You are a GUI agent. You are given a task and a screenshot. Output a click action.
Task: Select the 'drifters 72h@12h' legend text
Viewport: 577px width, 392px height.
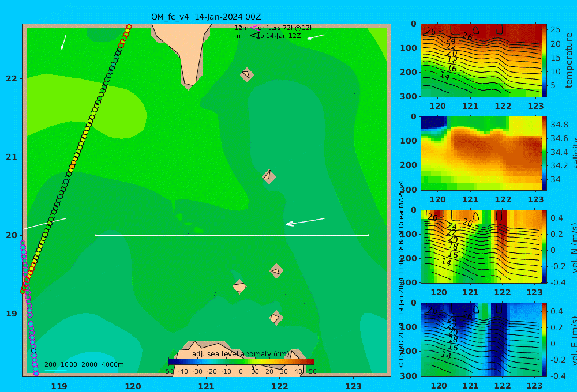(x=286, y=28)
